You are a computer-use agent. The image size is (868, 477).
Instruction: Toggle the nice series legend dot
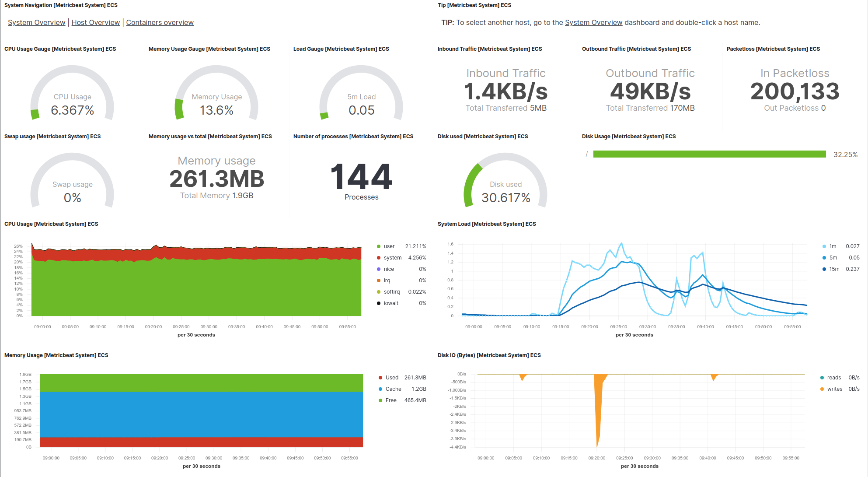[379, 269]
